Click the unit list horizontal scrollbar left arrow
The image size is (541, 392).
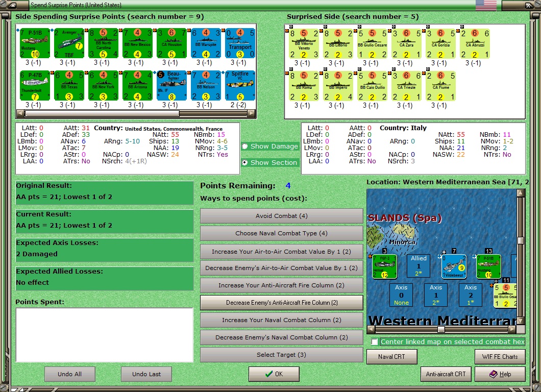20,113
